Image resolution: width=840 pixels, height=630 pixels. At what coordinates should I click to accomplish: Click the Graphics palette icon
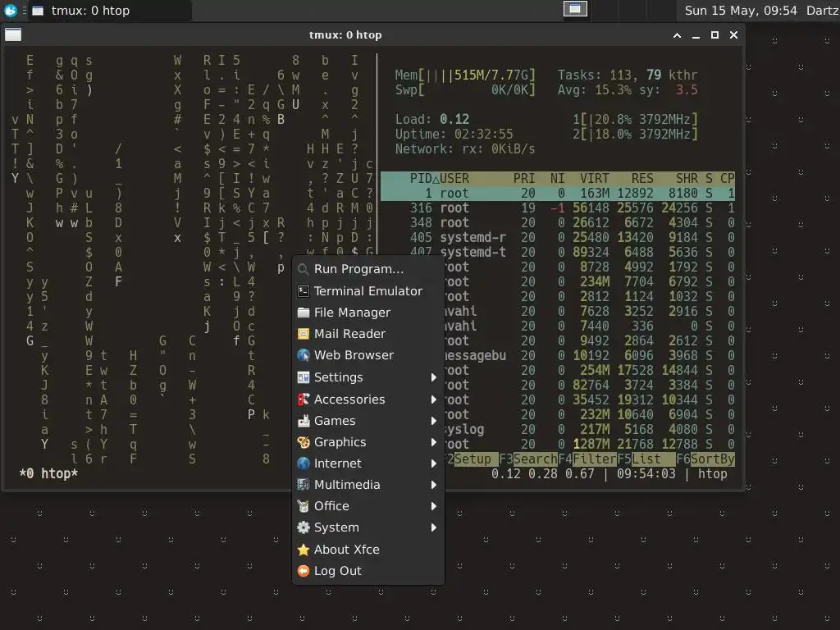304,442
